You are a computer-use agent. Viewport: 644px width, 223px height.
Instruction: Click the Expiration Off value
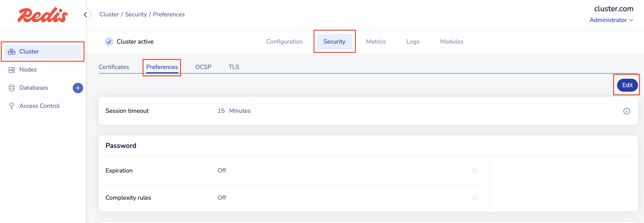click(222, 171)
